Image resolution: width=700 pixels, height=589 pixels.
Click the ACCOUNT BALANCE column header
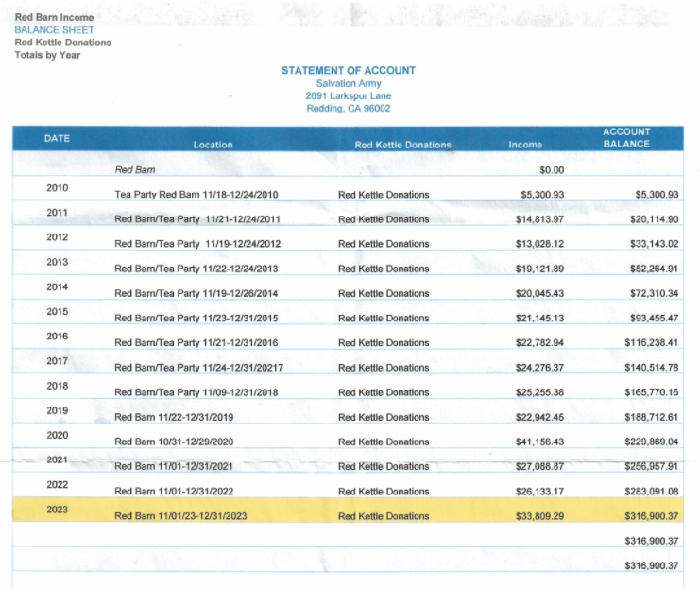626,138
